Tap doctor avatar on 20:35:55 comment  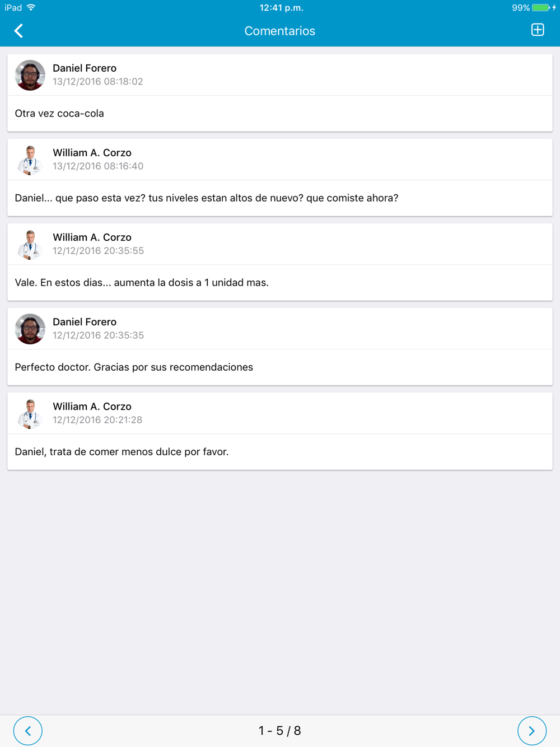tap(30, 244)
